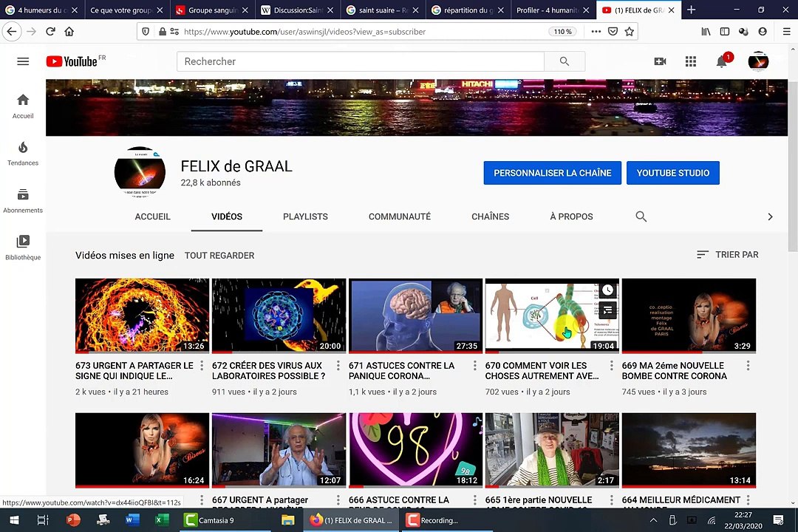The width and height of the screenshot is (798, 532).
Task: Open the Firefox account icon
Action: (x=763, y=32)
